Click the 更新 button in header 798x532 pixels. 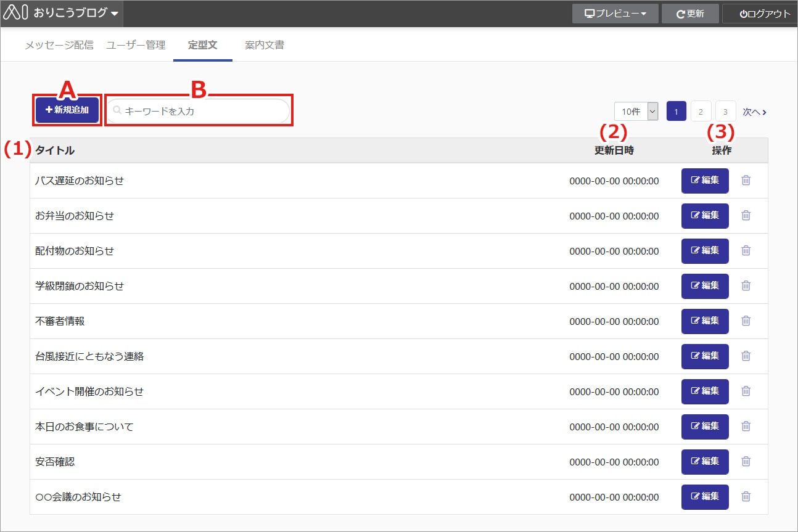pos(690,14)
